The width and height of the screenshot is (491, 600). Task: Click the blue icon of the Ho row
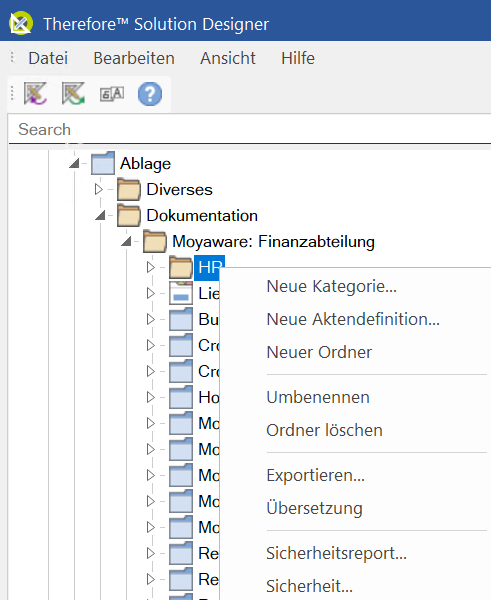[181, 397]
